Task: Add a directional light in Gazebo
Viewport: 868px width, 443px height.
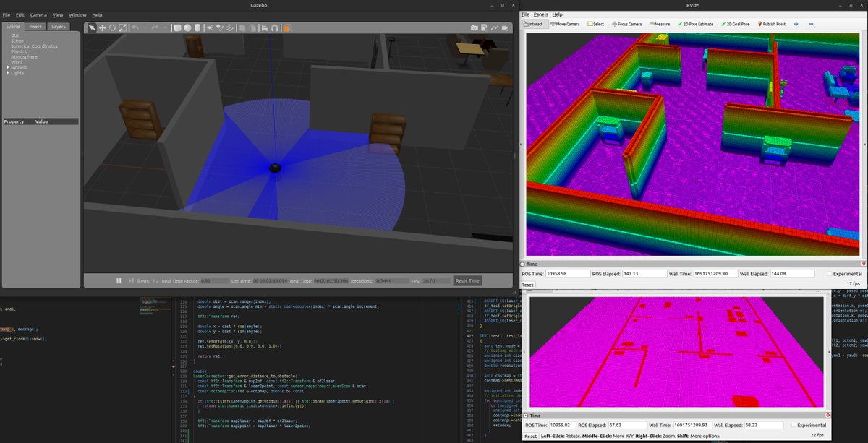Action: click(x=229, y=27)
